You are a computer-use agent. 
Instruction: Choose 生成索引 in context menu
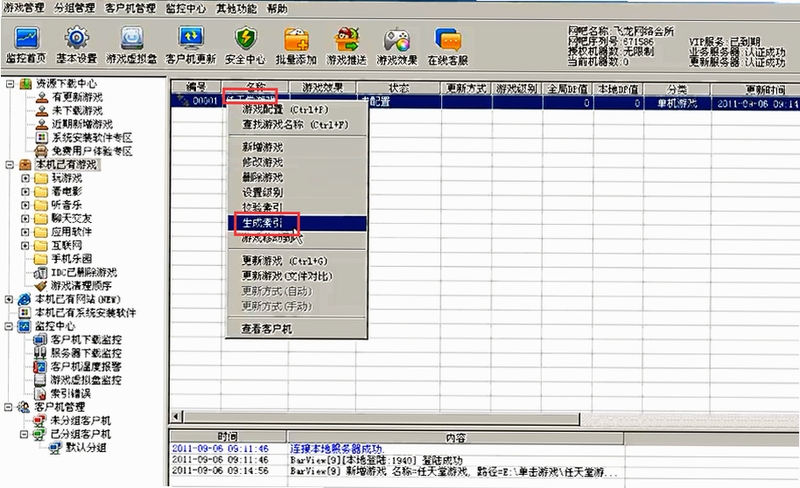[297, 223]
